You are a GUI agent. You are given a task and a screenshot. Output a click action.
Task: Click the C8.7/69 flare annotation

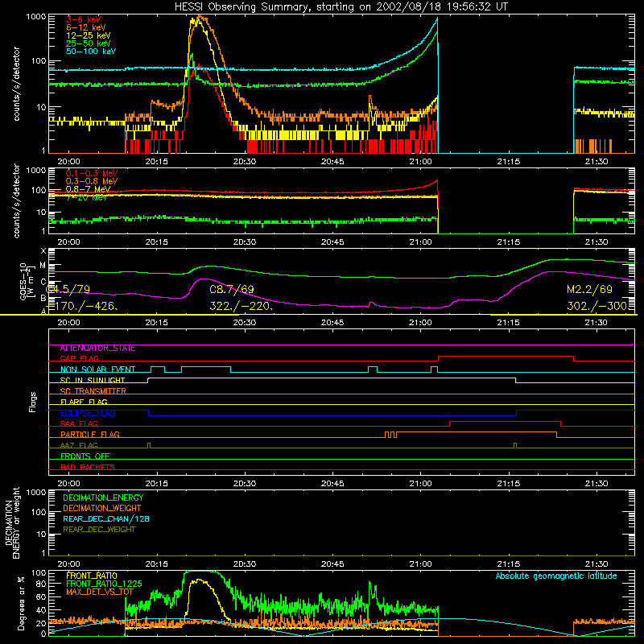(x=232, y=289)
